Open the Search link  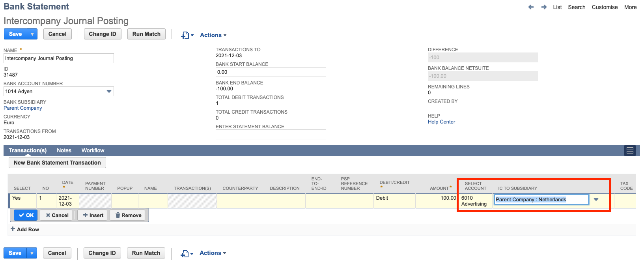tap(577, 7)
